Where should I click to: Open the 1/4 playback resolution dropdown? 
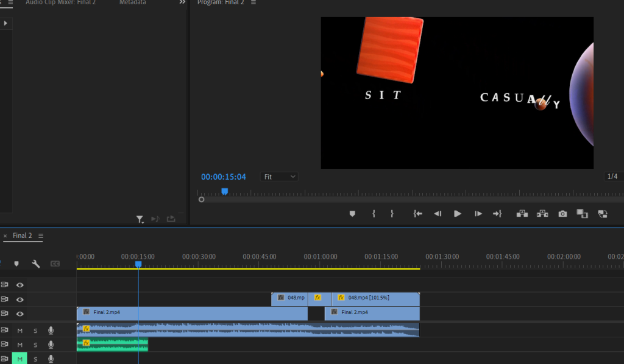click(613, 176)
